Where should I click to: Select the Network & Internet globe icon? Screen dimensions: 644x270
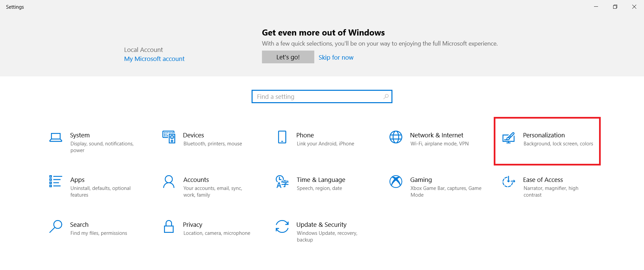point(396,137)
